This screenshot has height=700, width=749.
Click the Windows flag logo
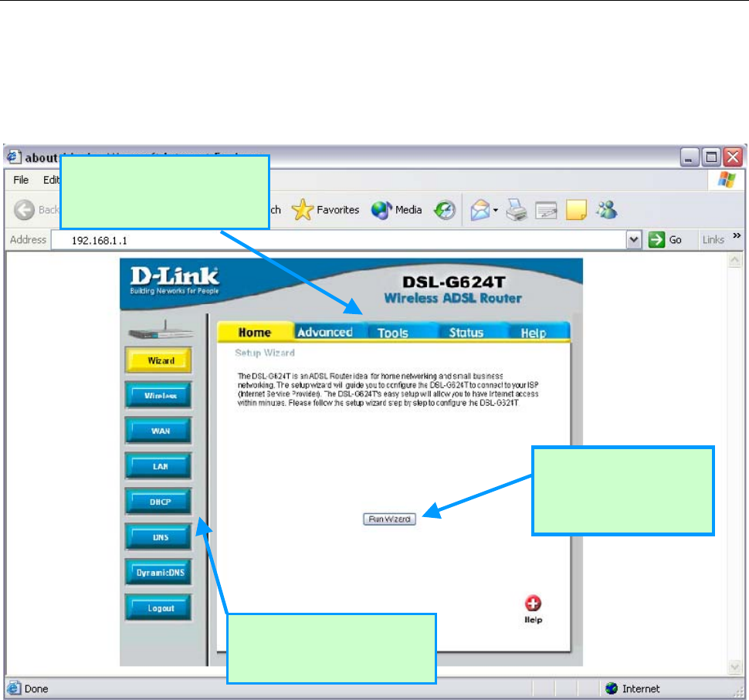[727, 180]
